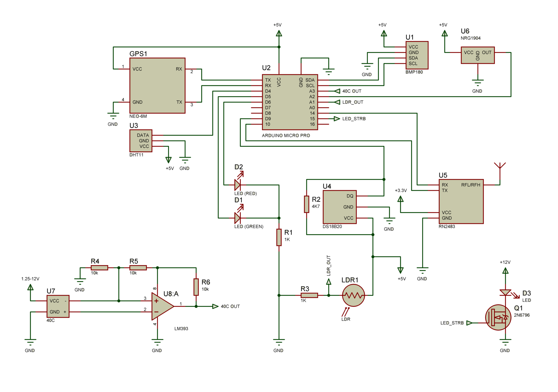Click the D1 green LED symbol

click(x=238, y=218)
